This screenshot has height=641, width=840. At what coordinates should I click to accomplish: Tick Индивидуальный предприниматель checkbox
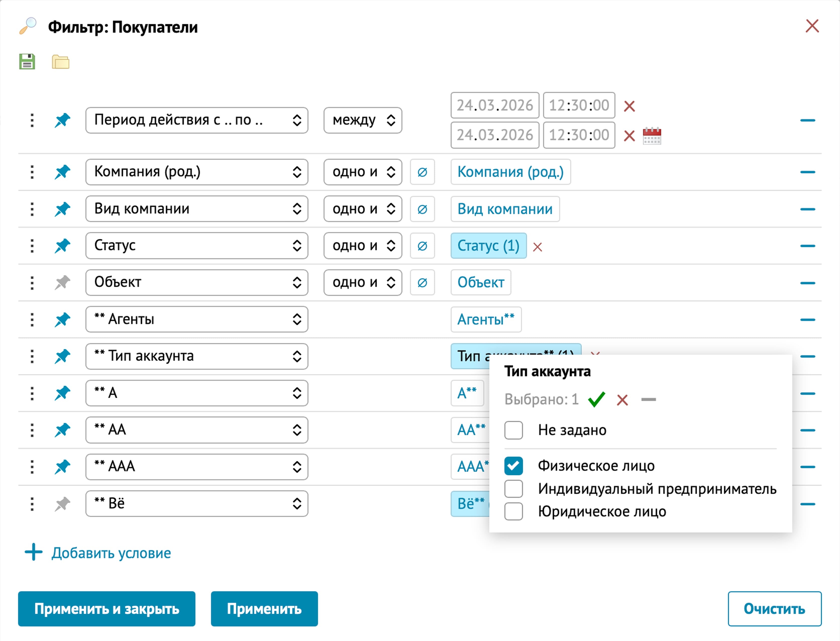point(513,489)
